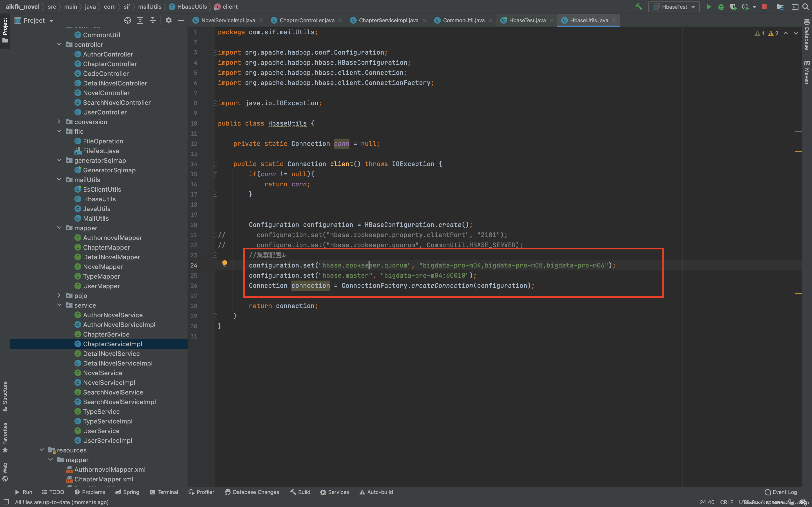Viewport: 812px width, 507px height.
Task: Click the locate opened file target icon
Action: tap(127, 21)
